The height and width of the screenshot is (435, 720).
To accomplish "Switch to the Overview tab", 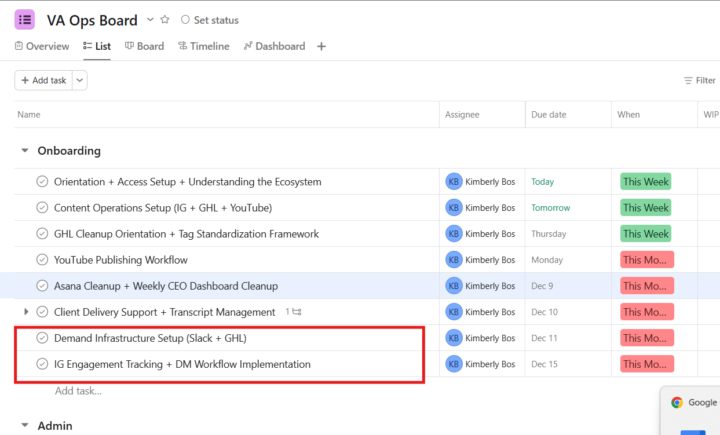I will pos(42,46).
